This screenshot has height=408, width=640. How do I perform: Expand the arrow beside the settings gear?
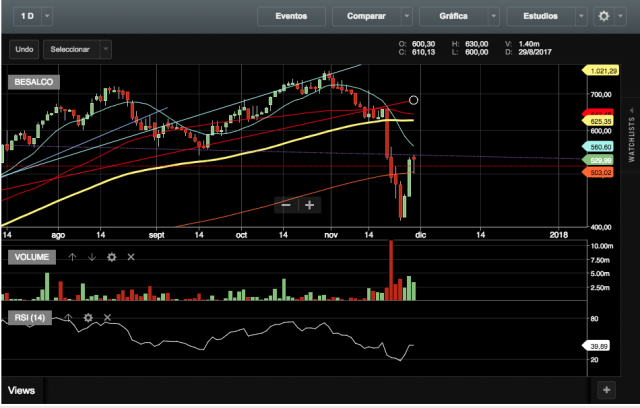[x=620, y=16]
